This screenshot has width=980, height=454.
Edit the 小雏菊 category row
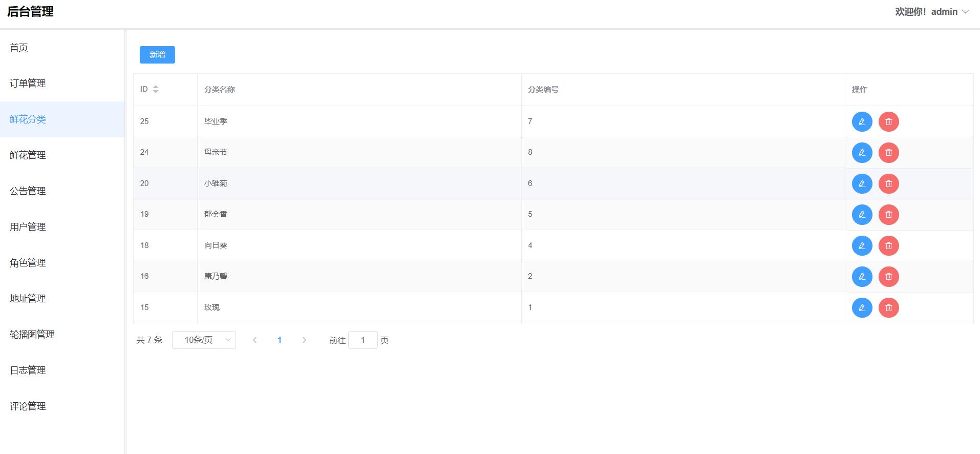coord(862,183)
